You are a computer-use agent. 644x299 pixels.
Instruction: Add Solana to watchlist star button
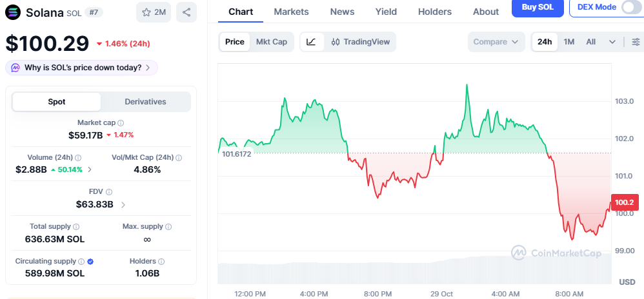coord(154,12)
